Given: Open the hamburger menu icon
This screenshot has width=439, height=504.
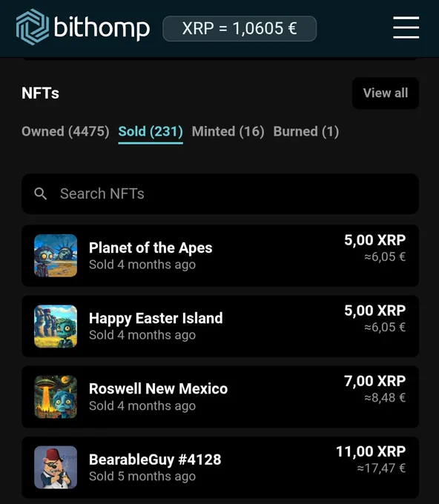Looking at the screenshot, I should point(406,27).
